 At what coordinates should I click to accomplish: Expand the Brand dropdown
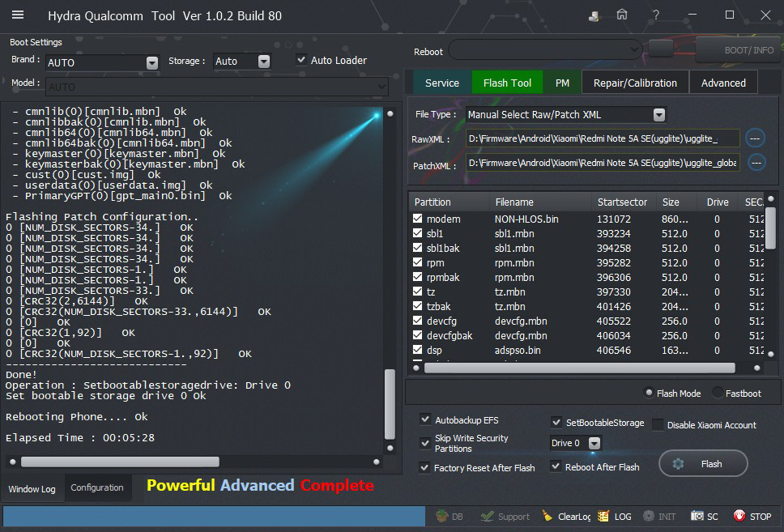tap(152, 62)
